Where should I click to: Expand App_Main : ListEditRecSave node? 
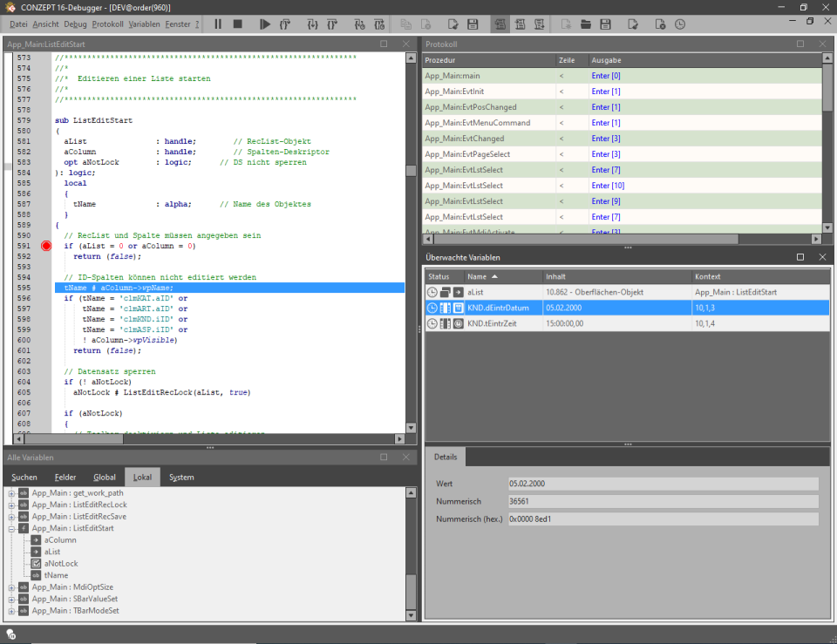(11, 517)
